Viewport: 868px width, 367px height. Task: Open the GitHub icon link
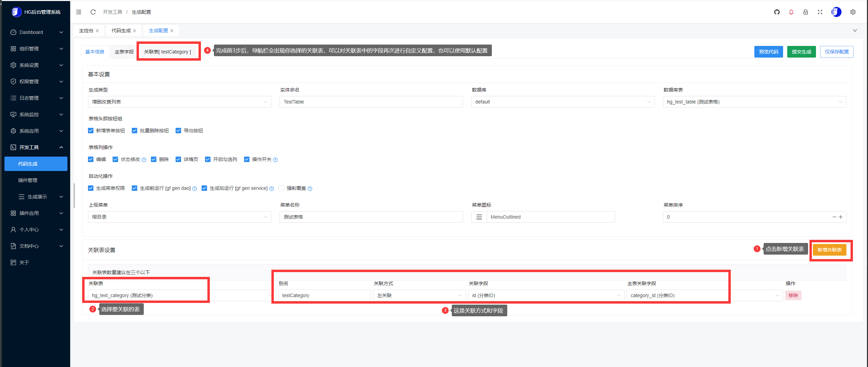[x=777, y=12]
